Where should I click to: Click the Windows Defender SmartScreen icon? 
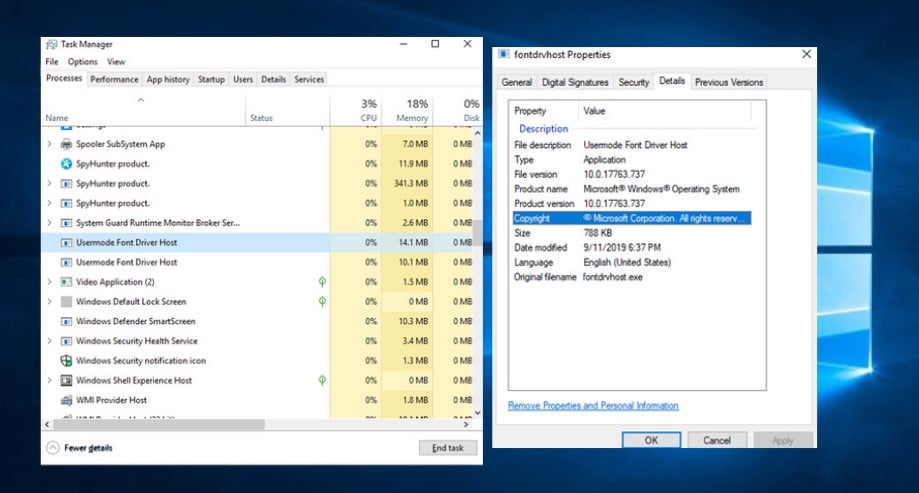point(66,321)
